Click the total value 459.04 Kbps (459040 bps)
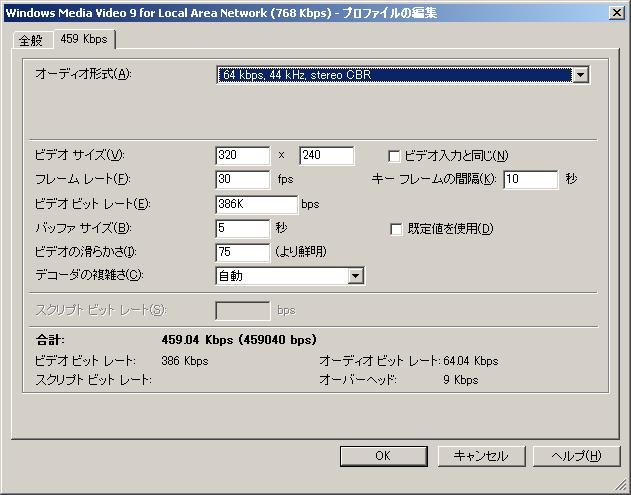Image resolution: width=631 pixels, height=495 pixels. [x=239, y=340]
